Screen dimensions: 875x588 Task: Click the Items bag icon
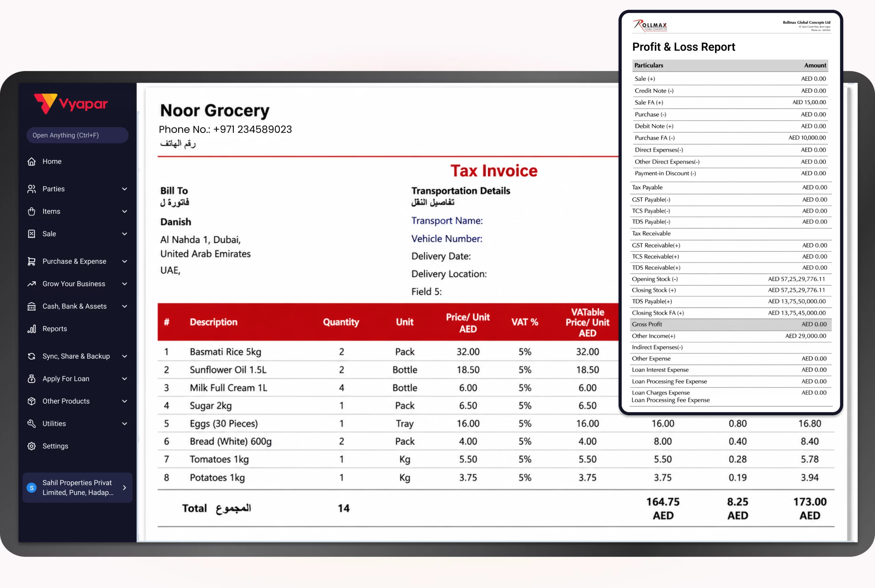coord(31,212)
